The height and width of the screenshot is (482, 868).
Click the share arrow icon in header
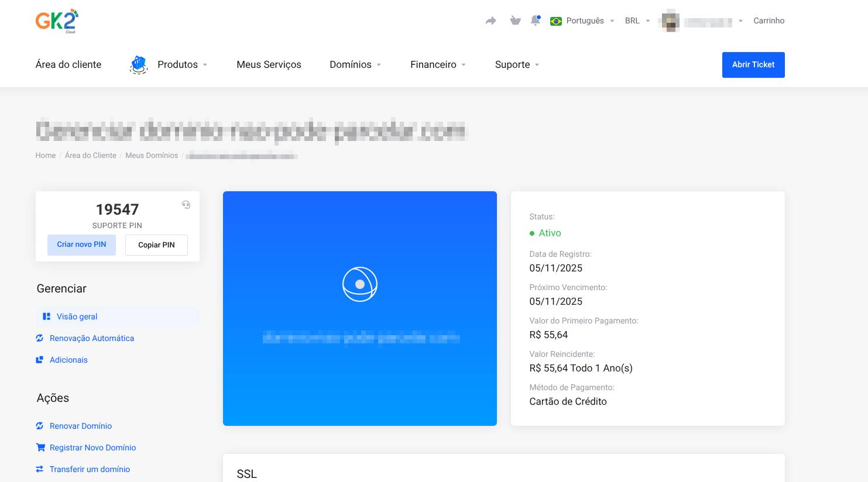(x=490, y=21)
